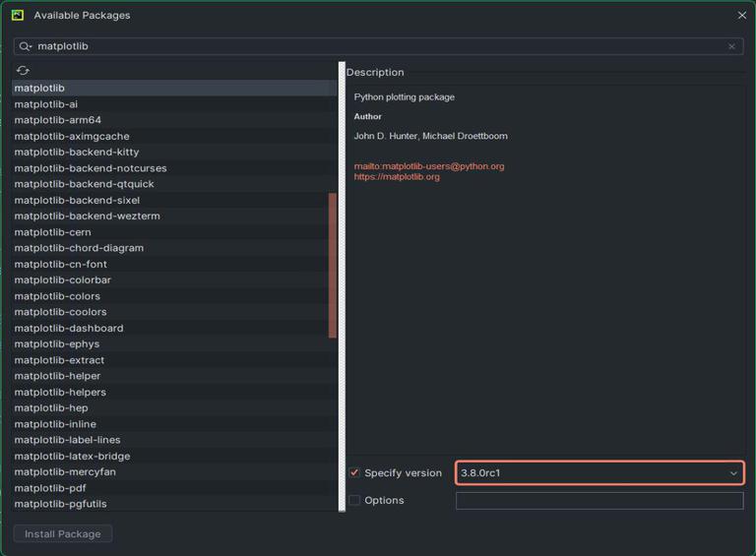
Task: Select the matplotlib-pdf package
Action: pos(50,488)
